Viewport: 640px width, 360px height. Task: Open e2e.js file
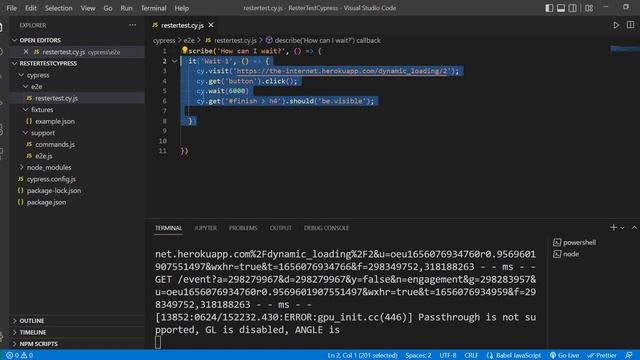pyautogui.click(x=43, y=156)
